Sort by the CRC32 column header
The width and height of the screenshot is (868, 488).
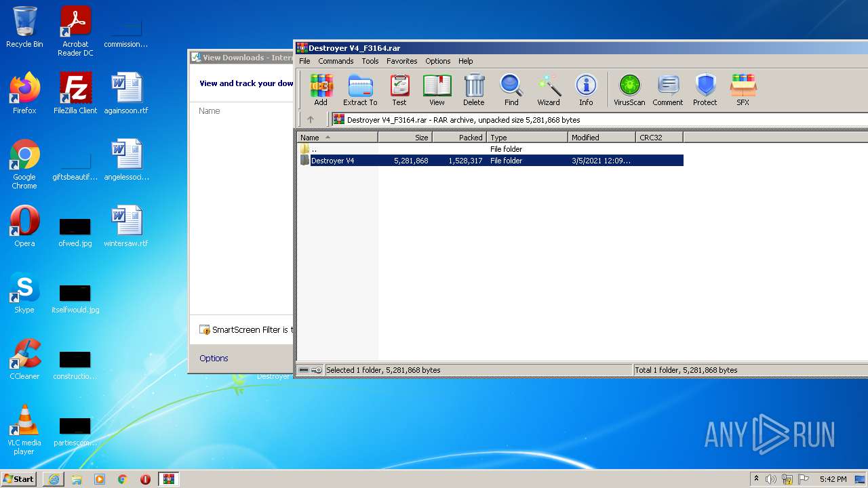point(659,137)
